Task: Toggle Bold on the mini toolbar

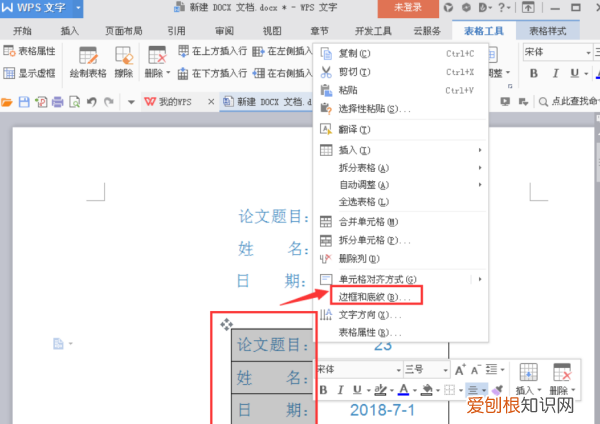Action: [x=323, y=390]
